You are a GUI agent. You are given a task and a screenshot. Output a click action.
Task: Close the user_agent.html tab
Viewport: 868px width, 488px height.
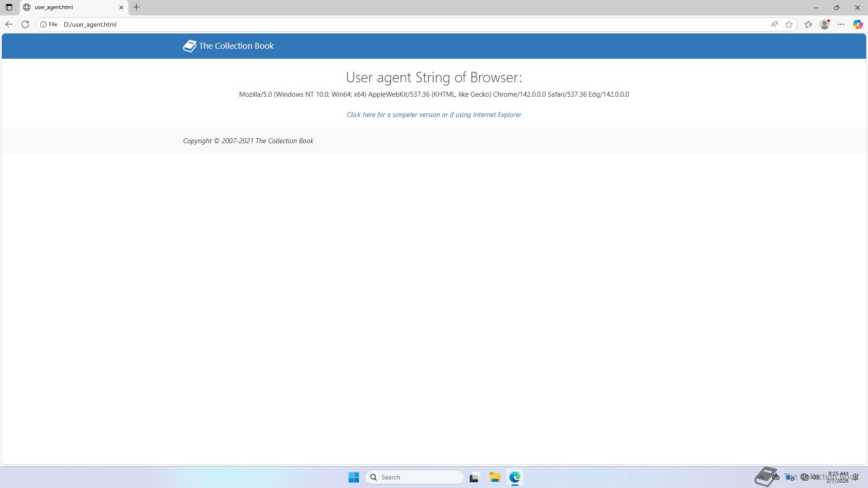tap(121, 7)
